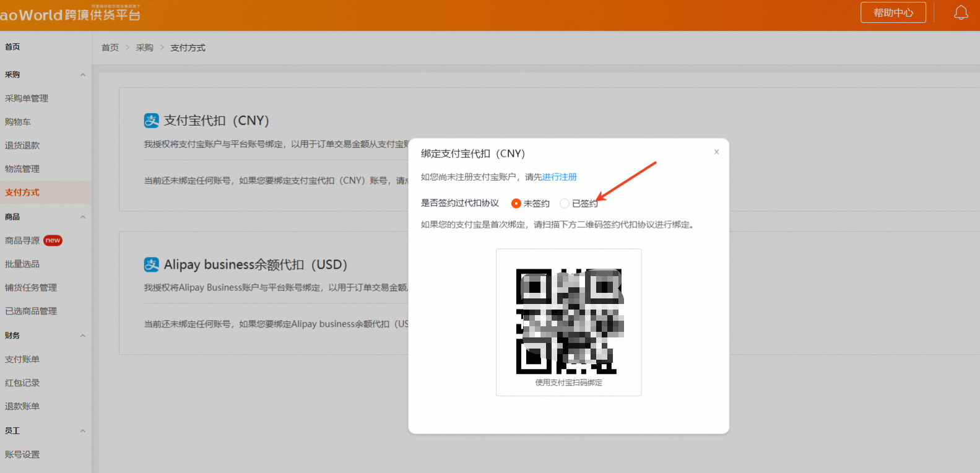Click the 支付宝代扣 (CNY) card heading
Viewport: 980px width, 473px height.
pyautogui.click(x=217, y=120)
